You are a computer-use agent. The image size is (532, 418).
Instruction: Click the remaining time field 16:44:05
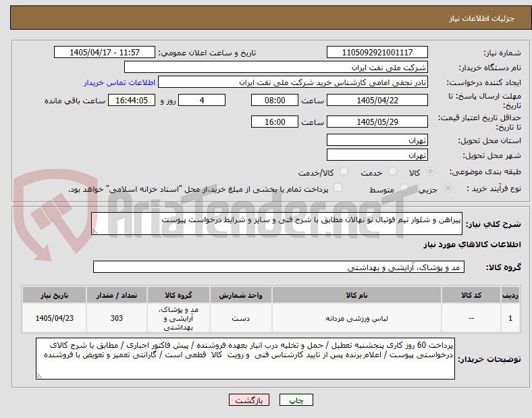[132, 101]
